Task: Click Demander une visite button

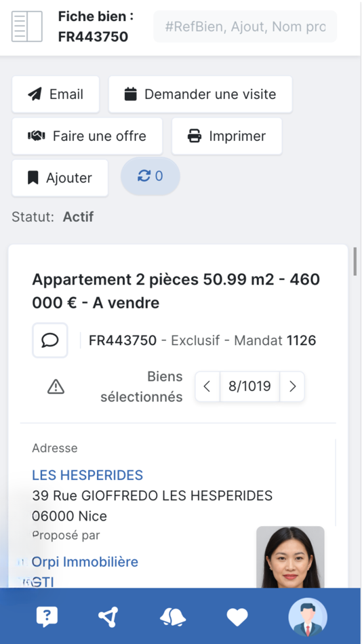Action: 201,94
